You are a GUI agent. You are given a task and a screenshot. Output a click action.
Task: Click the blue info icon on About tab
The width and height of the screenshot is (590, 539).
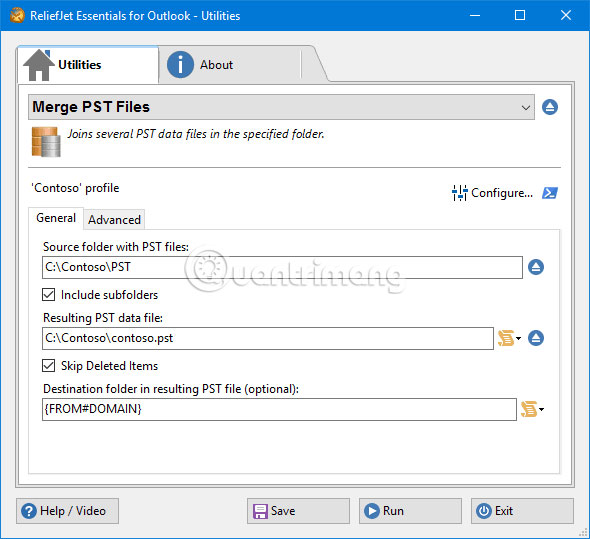coord(180,65)
